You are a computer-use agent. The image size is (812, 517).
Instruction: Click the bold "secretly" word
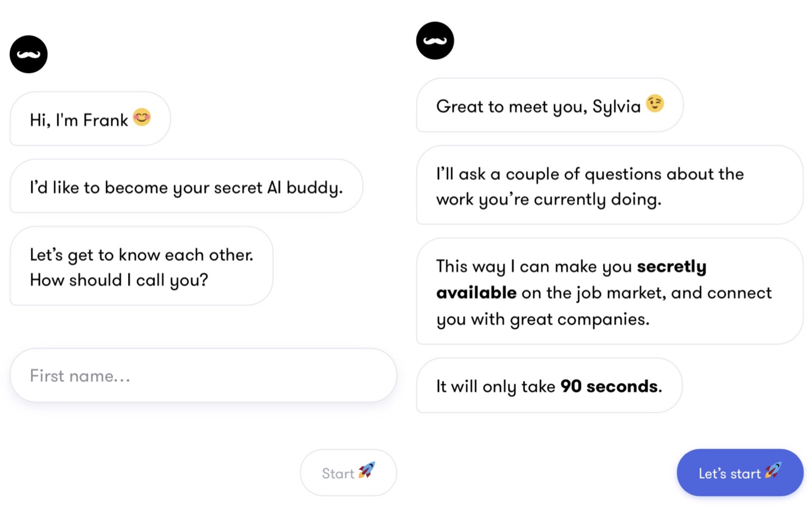(672, 266)
